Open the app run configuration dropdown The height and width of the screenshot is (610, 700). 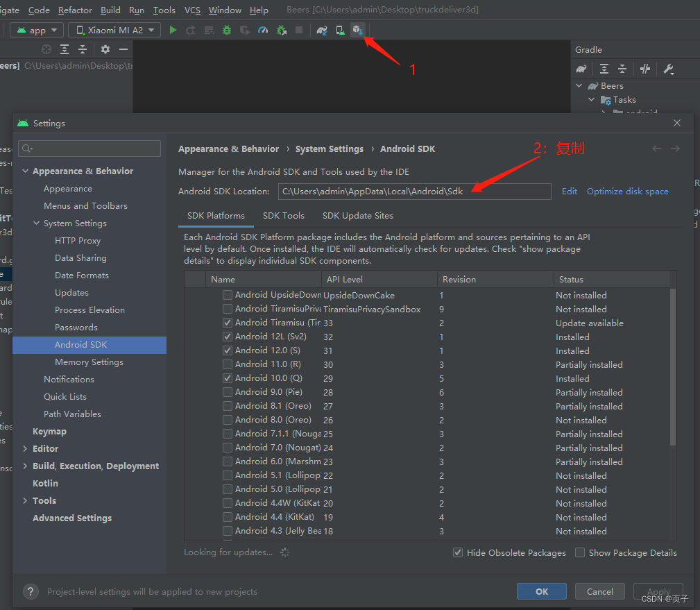36,30
